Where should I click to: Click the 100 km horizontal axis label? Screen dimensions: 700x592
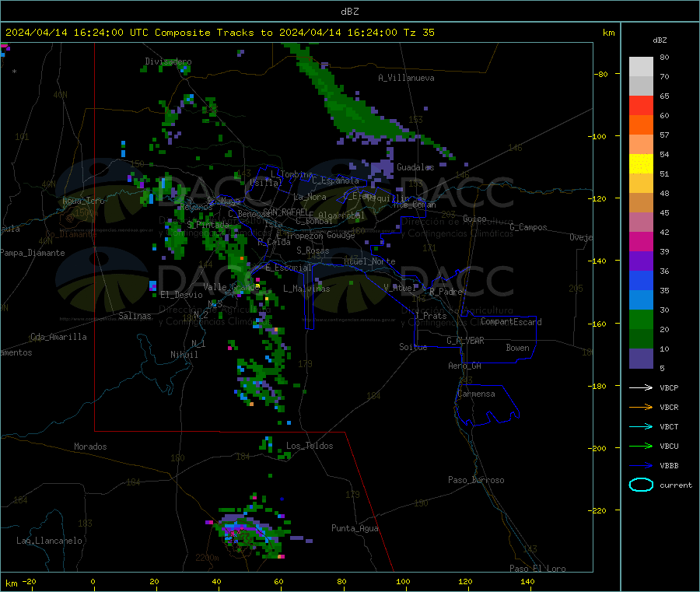(403, 581)
